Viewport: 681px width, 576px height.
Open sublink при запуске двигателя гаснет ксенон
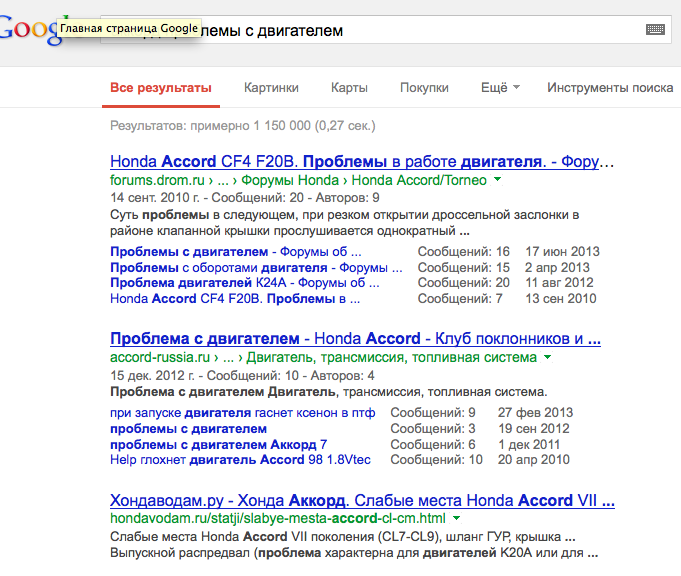click(242, 413)
